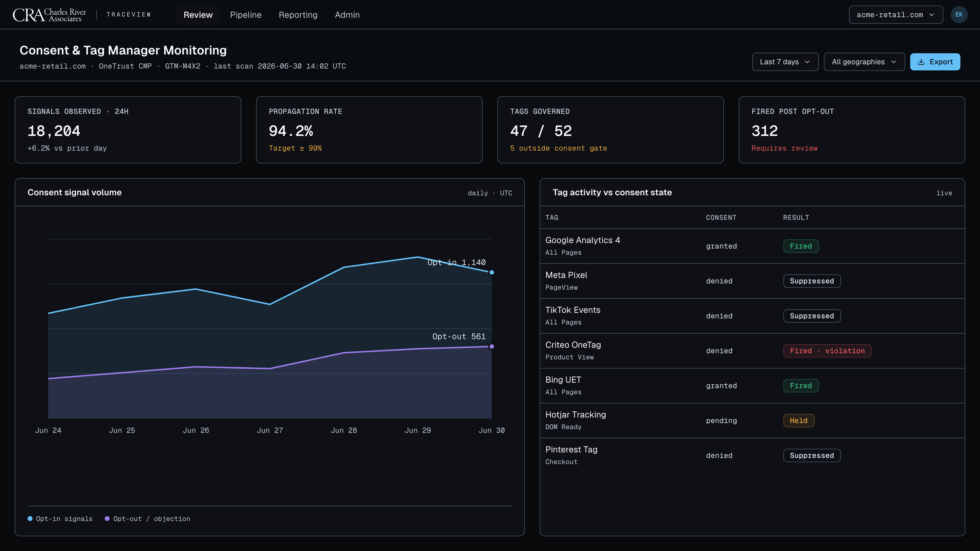Click the Signals Observed 18,204 value
The height and width of the screenshot is (551, 980).
tap(54, 131)
